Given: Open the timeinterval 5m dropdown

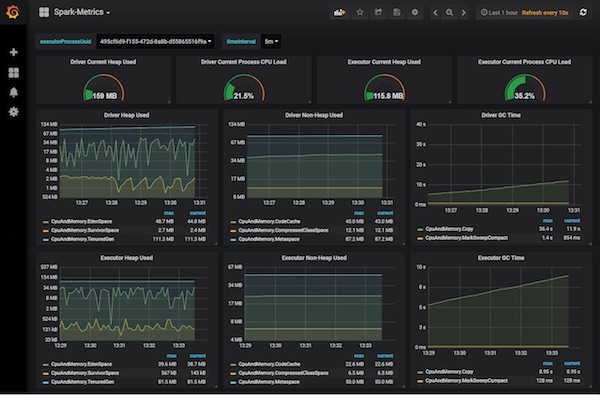Looking at the screenshot, I should 271,41.
